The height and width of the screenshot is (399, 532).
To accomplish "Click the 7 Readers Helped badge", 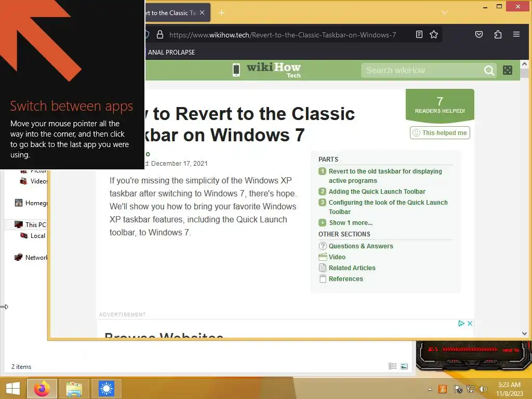I will [x=440, y=105].
